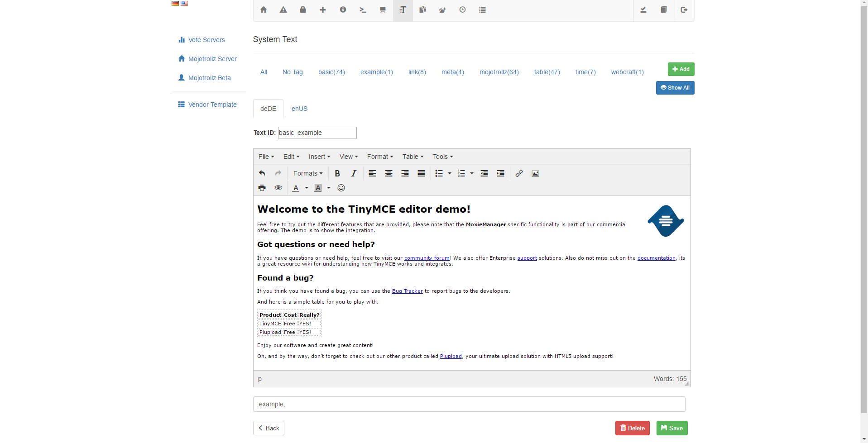This screenshot has width=868, height=443.
Task: Open the clock icon in top navbar
Action: 462,10
